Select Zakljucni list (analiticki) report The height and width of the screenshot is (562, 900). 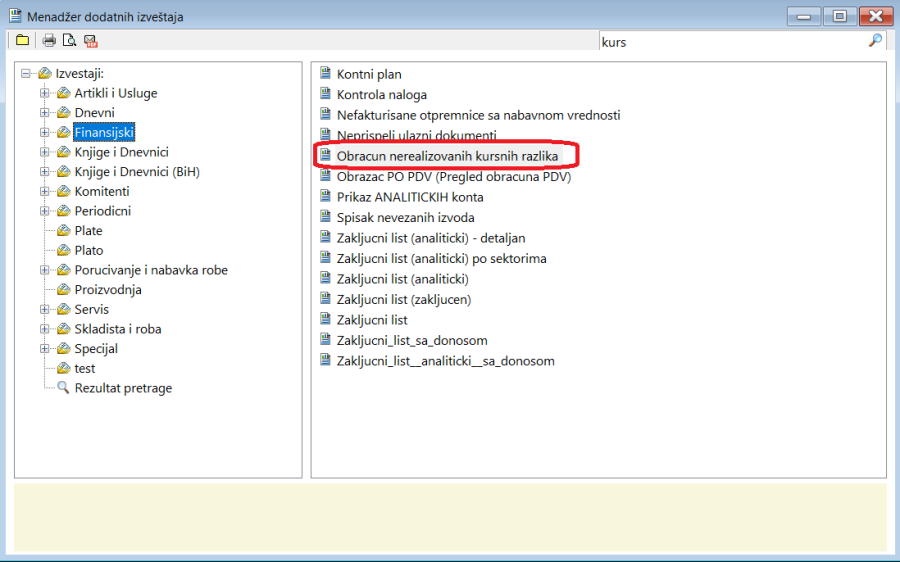click(x=402, y=279)
